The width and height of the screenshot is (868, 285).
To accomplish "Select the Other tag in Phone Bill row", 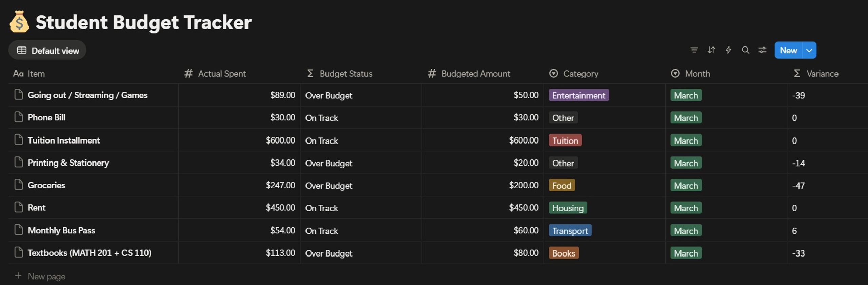I will point(563,118).
